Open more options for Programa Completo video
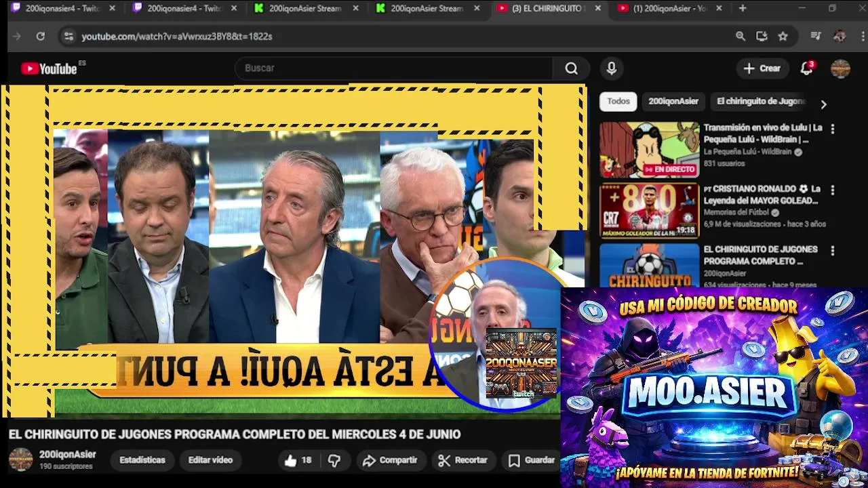This screenshot has height=488, width=868. pyautogui.click(x=833, y=251)
